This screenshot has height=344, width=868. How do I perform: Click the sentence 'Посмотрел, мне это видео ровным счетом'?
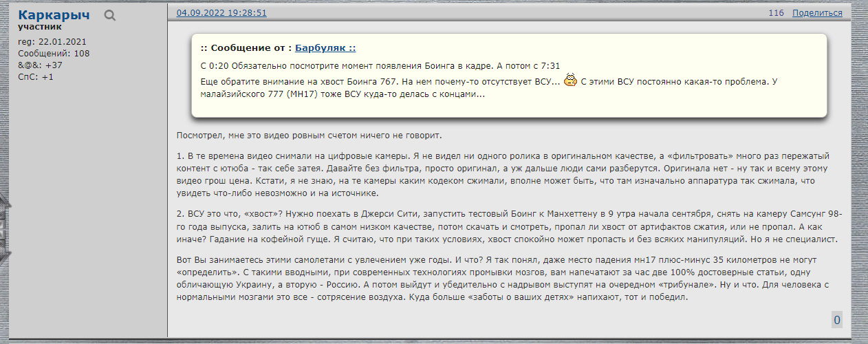(308, 135)
